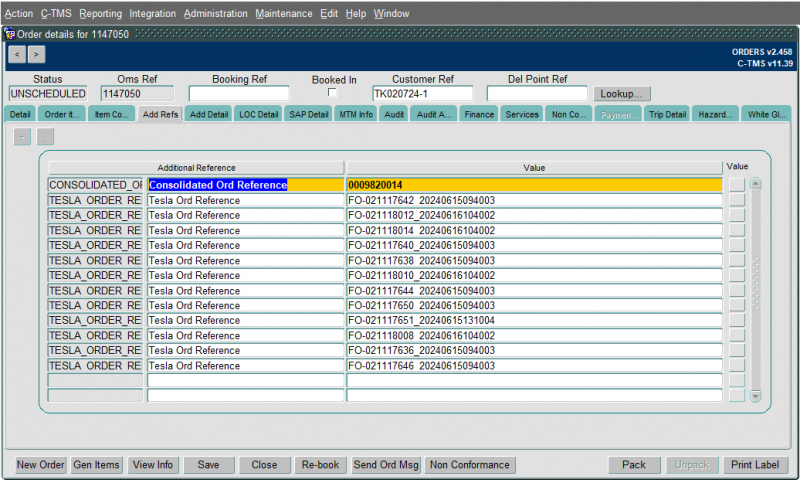Click the CONSOLIDATED_OF code cell
The height and width of the screenshot is (483, 800).
pyautogui.click(x=95, y=185)
